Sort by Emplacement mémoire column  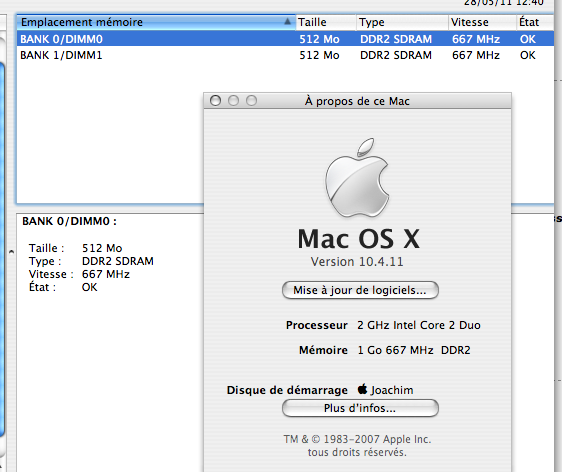coord(156,22)
